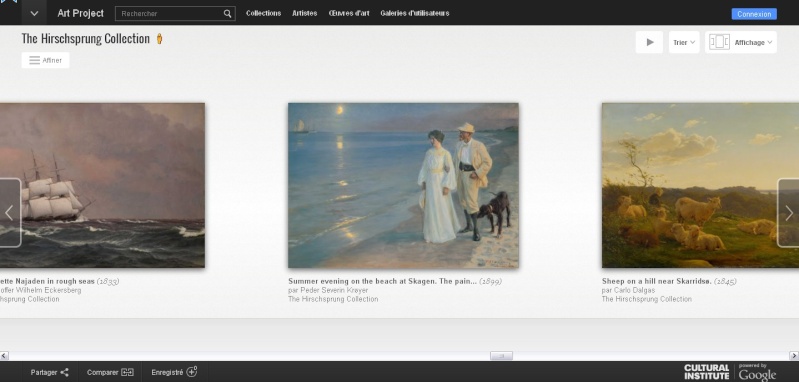The height and width of the screenshot is (382, 799).
Task: Click the Art Project title link
Action: coord(81,13)
